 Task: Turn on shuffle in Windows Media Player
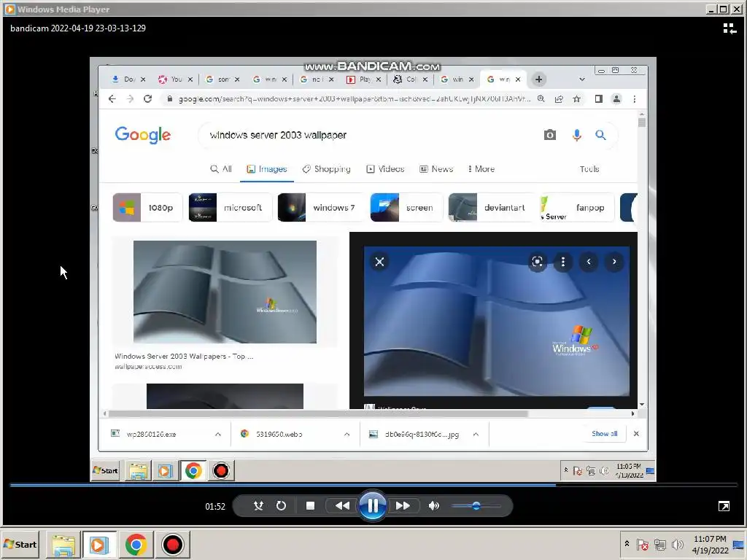click(258, 506)
